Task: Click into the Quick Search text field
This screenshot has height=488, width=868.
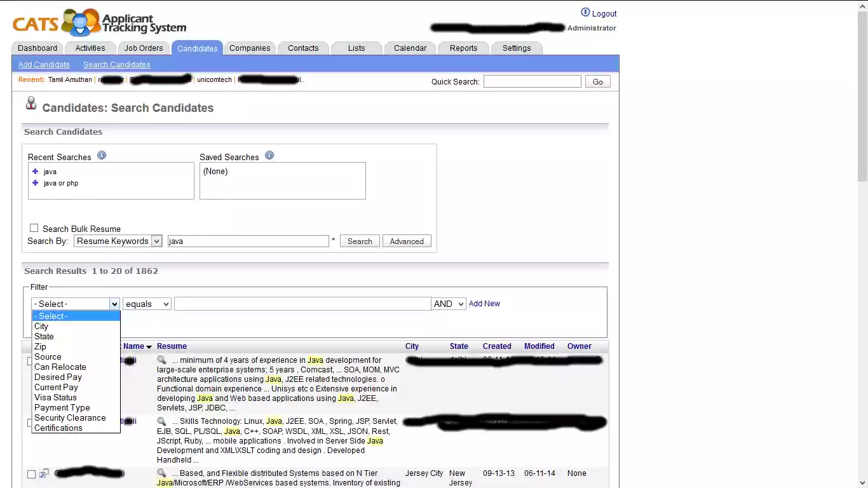Action: point(532,81)
